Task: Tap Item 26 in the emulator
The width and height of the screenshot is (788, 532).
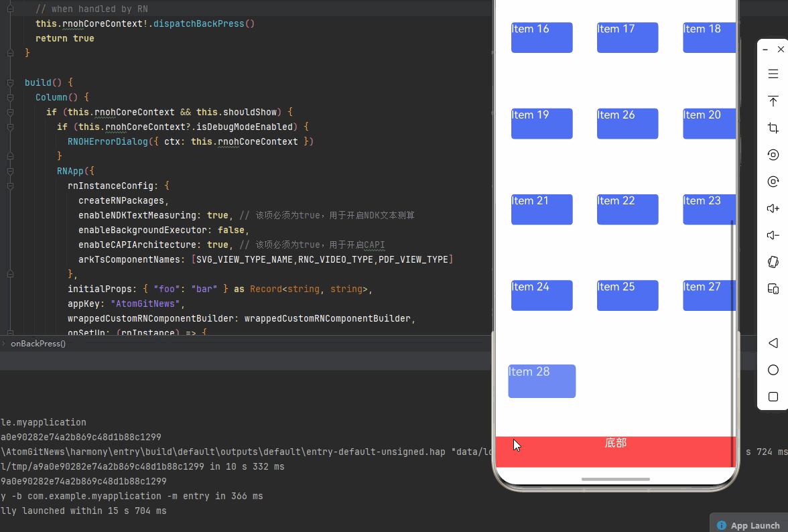Action: (627, 123)
